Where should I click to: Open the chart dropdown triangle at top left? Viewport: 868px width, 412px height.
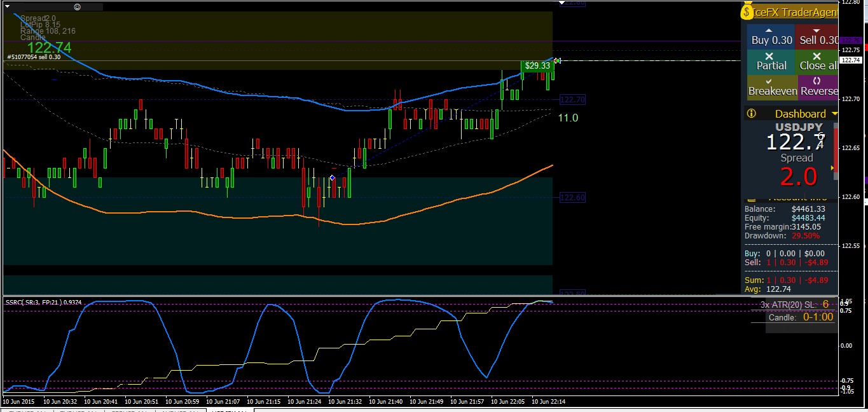7,6
